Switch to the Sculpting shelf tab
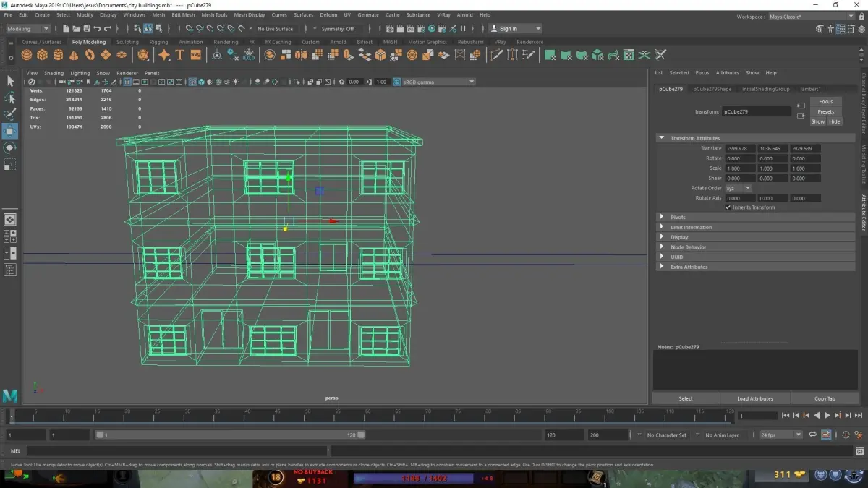This screenshot has width=868, height=488. click(127, 42)
